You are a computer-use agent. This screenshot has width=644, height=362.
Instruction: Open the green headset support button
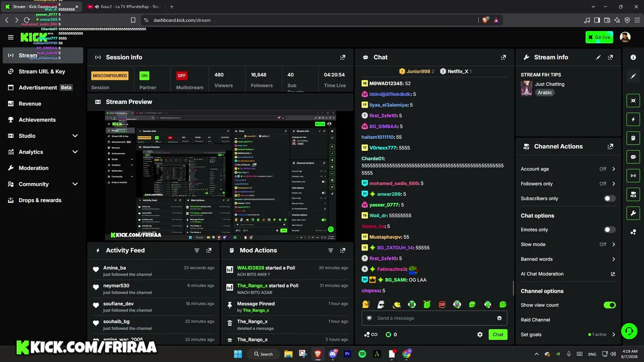pos(629,331)
